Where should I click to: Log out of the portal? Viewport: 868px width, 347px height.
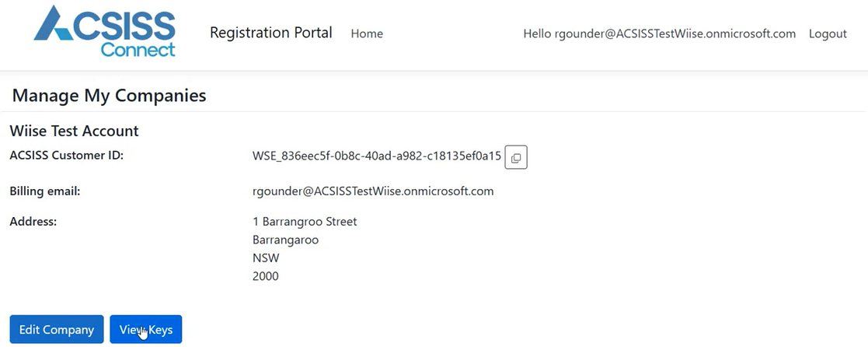pyautogui.click(x=828, y=33)
